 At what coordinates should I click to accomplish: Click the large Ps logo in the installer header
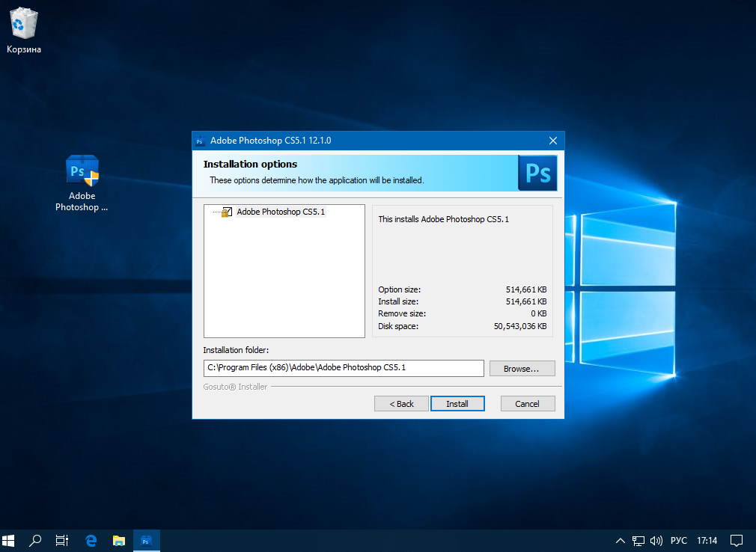coord(537,173)
